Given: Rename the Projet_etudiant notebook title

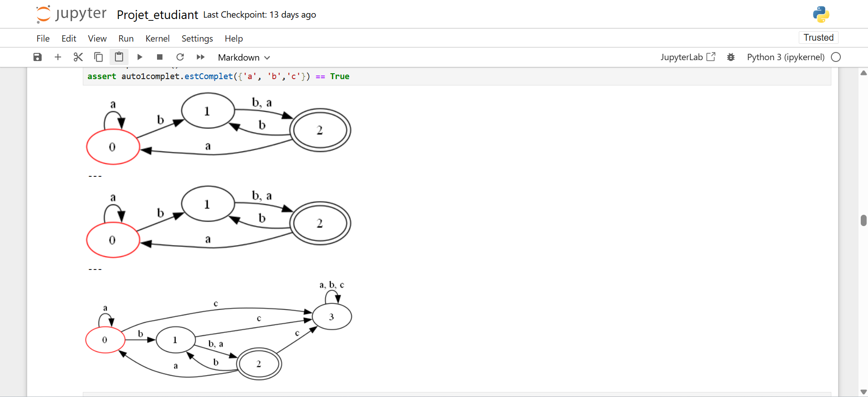Looking at the screenshot, I should click(x=157, y=15).
